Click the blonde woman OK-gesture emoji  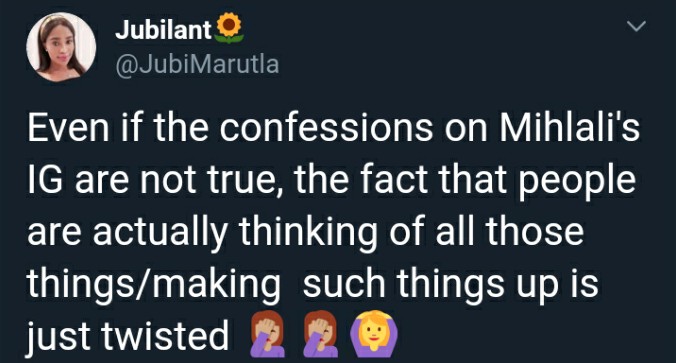pos(375,334)
